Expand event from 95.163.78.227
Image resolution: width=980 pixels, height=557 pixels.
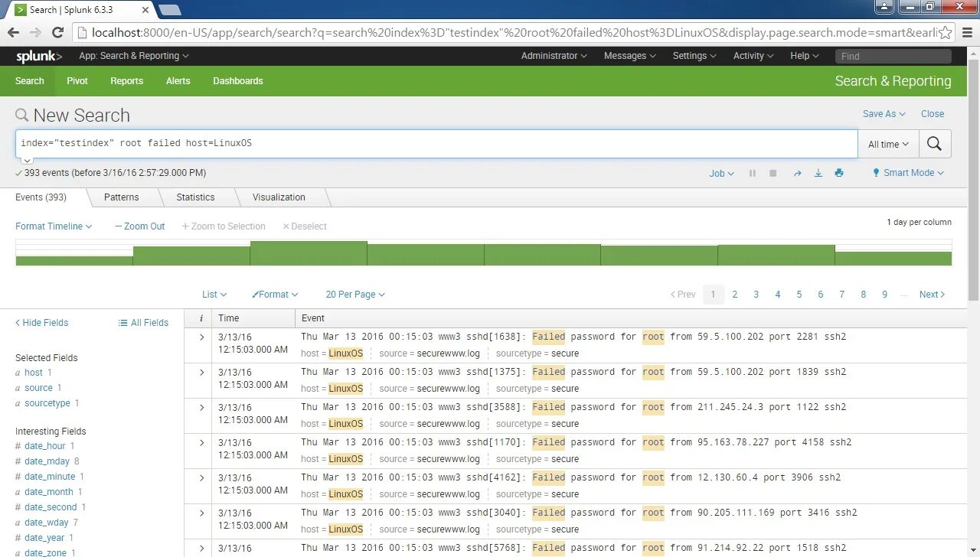point(202,442)
